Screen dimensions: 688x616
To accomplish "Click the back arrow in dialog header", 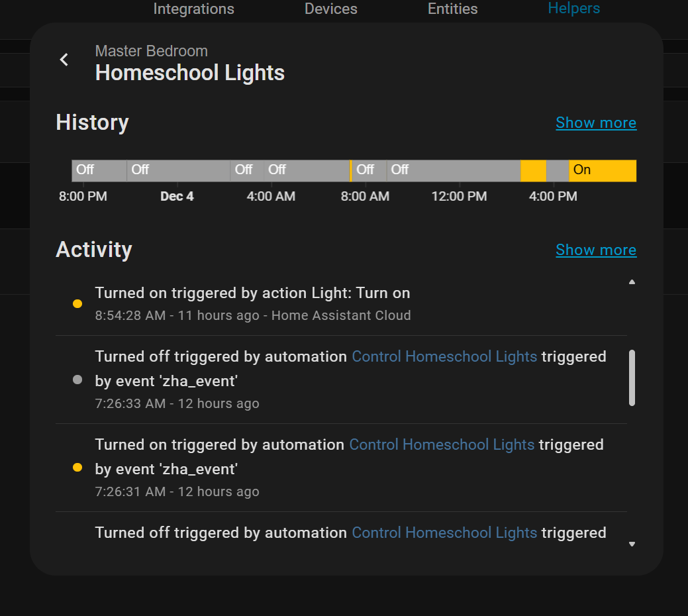I will pyautogui.click(x=64, y=60).
